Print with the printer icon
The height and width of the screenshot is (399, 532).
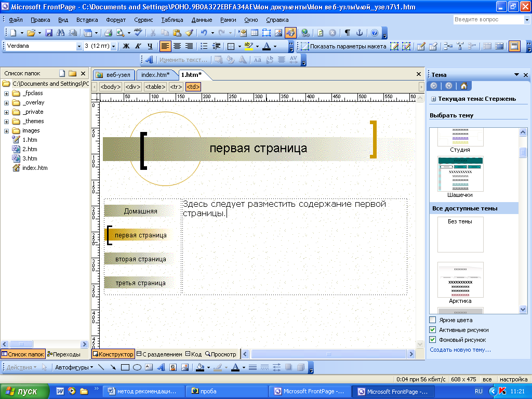point(108,33)
